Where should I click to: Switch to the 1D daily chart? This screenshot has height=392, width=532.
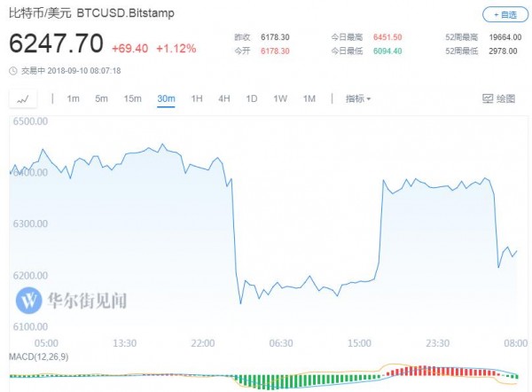tap(252, 98)
